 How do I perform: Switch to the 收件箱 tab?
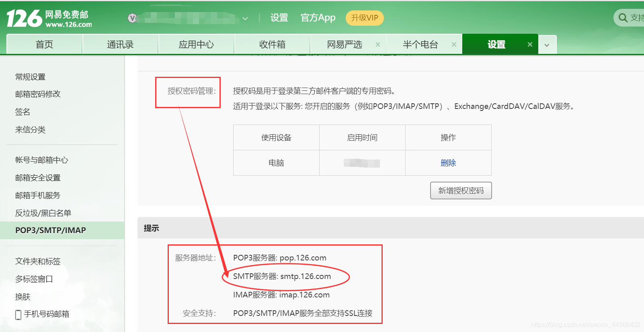pyautogui.click(x=272, y=44)
